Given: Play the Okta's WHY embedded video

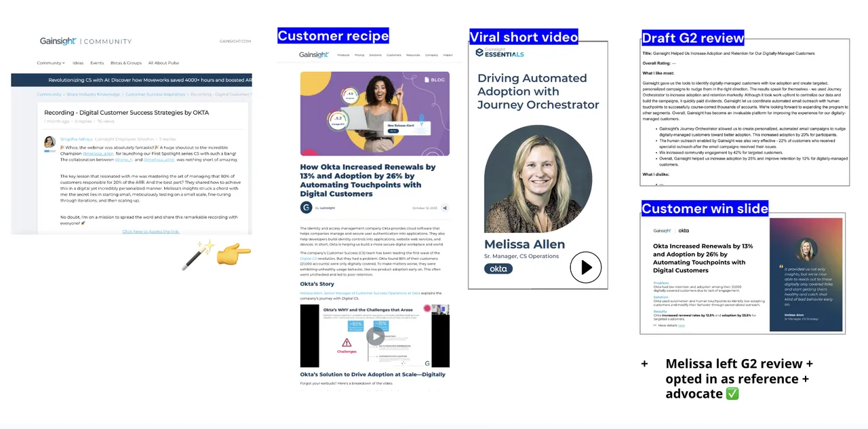Looking at the screenshot, I should tap(375, 335).
